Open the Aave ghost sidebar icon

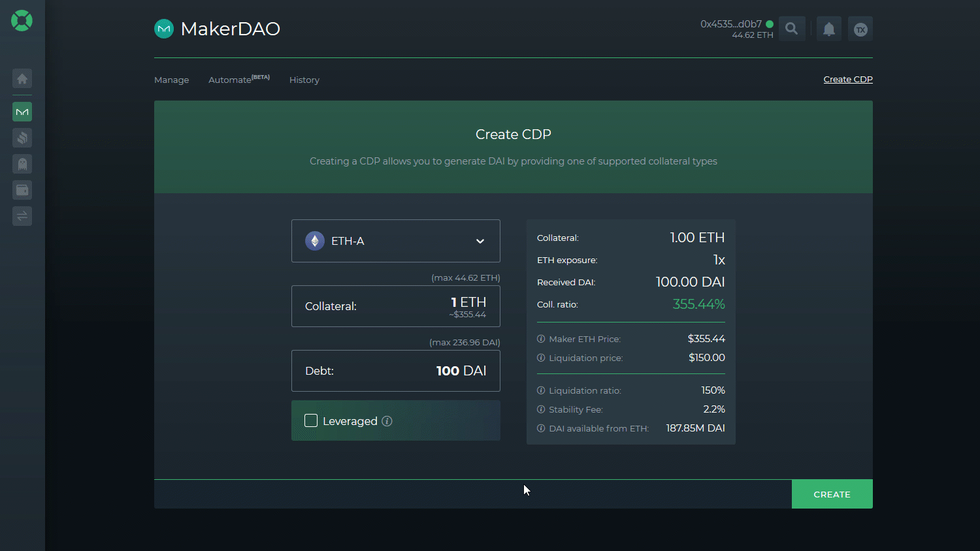[22, 164]
